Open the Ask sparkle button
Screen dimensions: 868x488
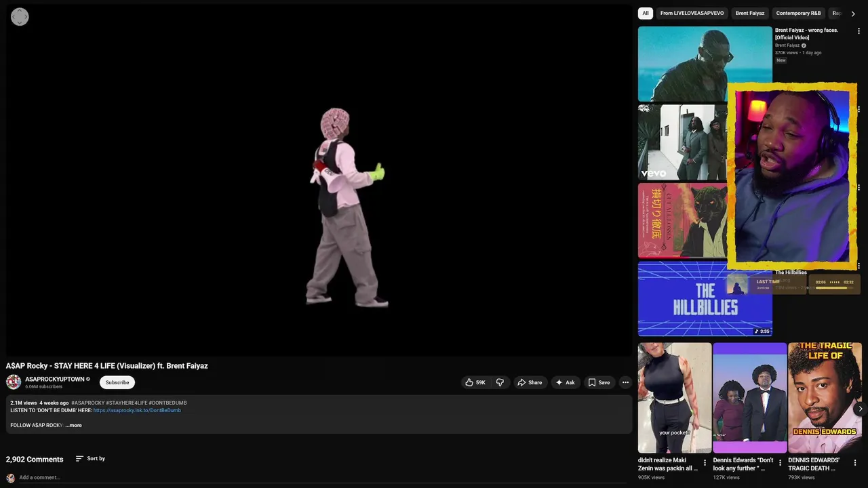pos(565,382)
